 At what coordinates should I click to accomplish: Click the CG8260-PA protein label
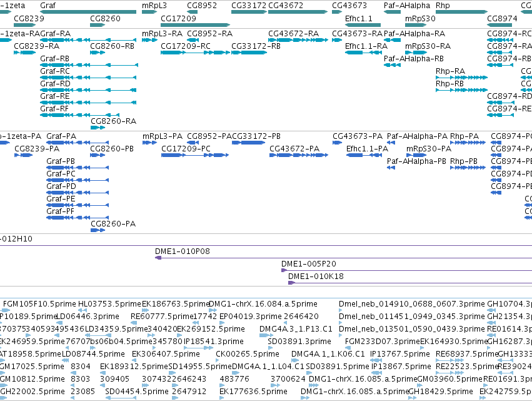tap(113, 224)
